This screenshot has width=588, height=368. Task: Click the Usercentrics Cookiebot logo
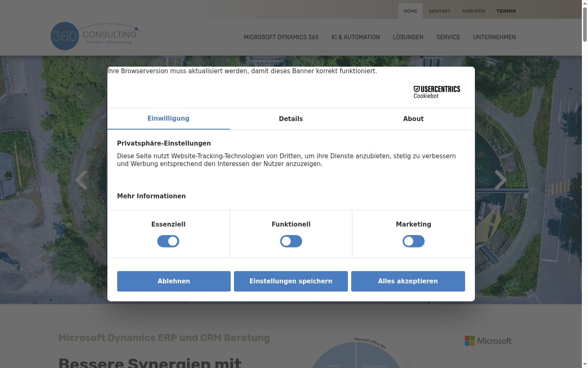(437, 92)
